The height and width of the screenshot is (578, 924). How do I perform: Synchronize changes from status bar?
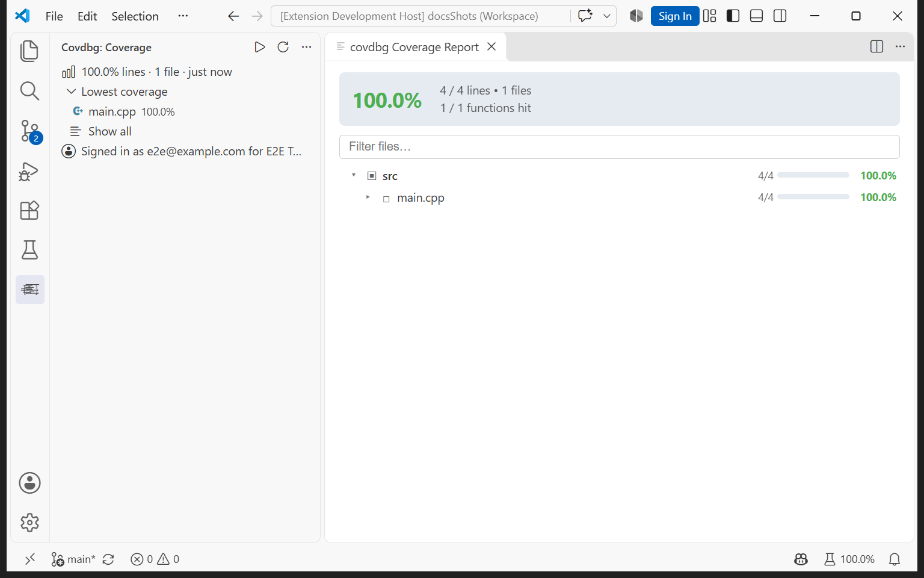point(108,559)
